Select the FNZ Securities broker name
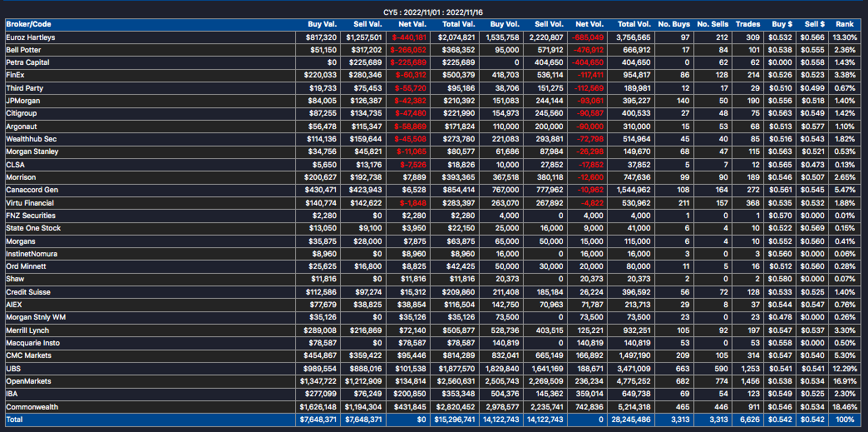 pos(31,216)
